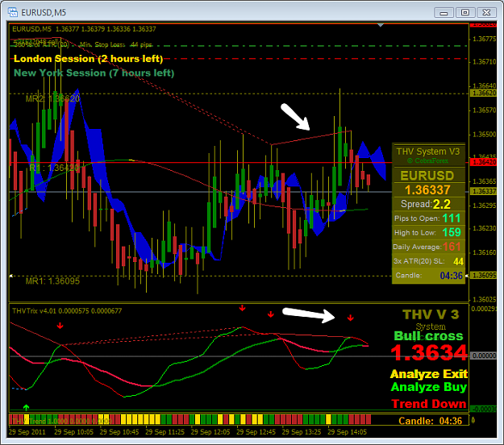Screen dimensions: 504x445
Task: Click the 1.36337 price in THV panel
Action: pyautogui.click(x=427, y=190)
